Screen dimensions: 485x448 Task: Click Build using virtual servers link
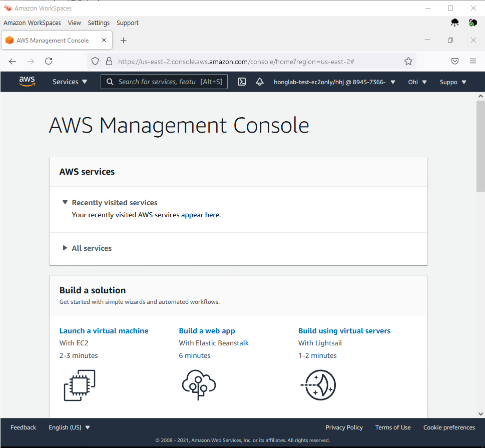coord(344,331)
